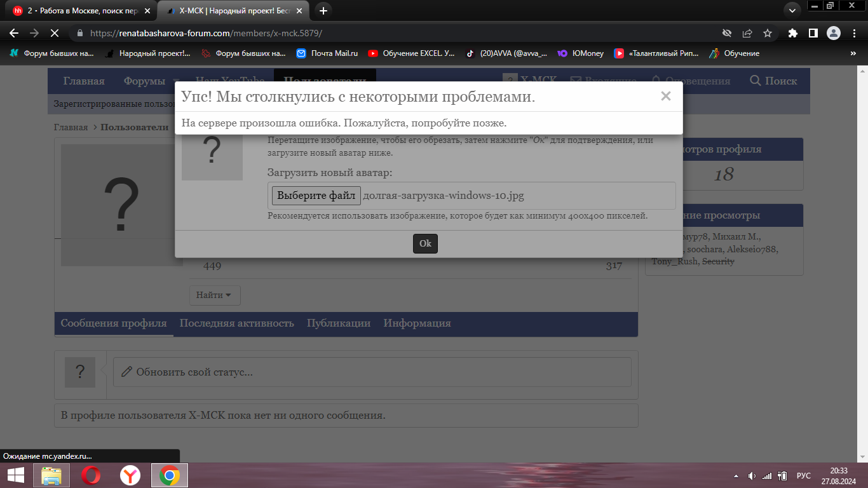This screenshot has height=488, width=868.
Task: Click the crossed-eye tracking protection icon
Action: pyautogui.click(x=727, y=33)
